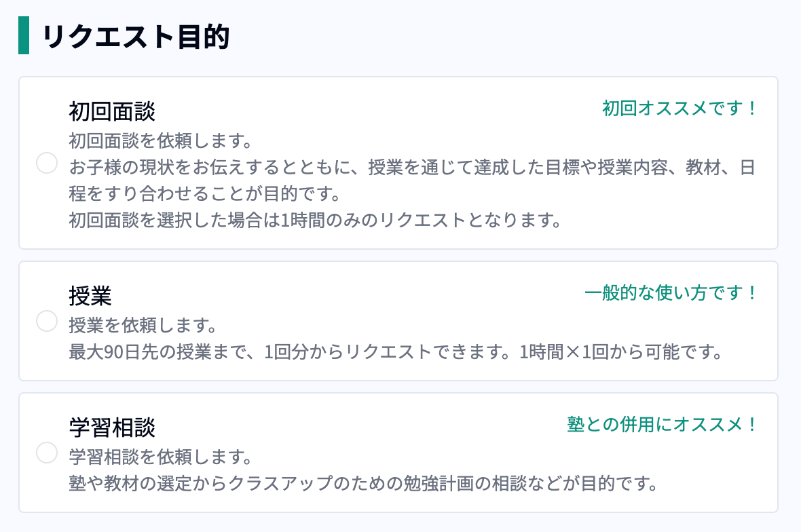
Task: Click the 初回オススメです！ badge
Action: pyautogui.click(x=679, y=108)
